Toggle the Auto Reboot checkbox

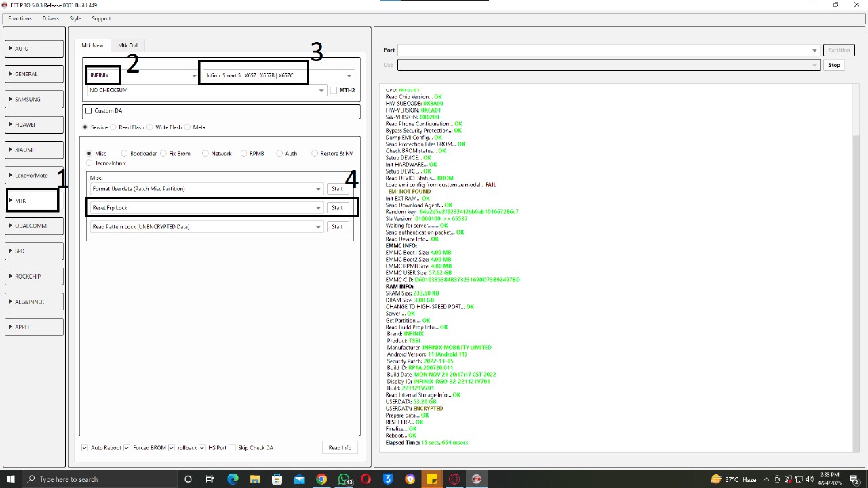pyautogui.click(x=85, y=448)
